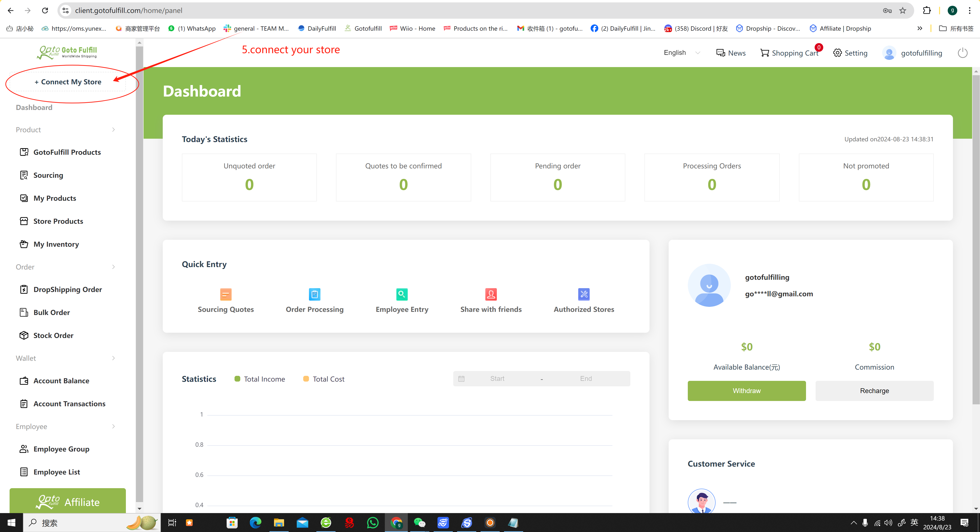Viewport: 980px width, 532px height.
Task: Click the Unquoted order statistic card
Action: [x=249, y=177]
